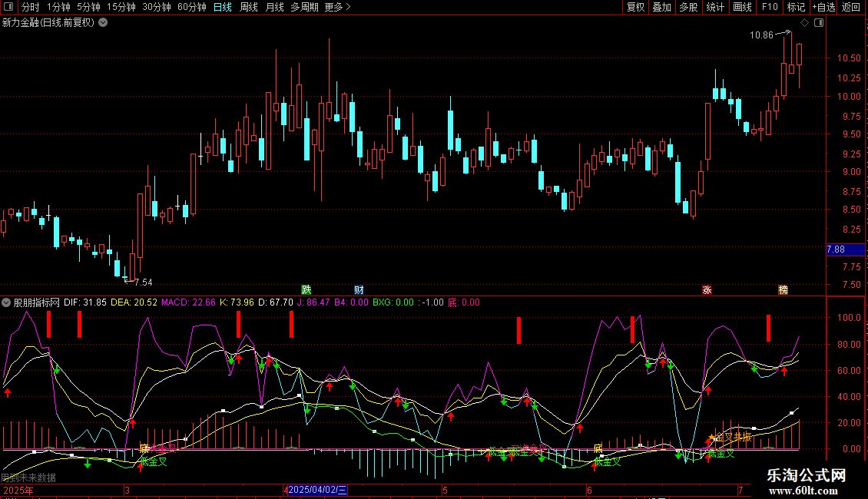Click the 新力金融(日线.前复权) chart title

[48, 23]
